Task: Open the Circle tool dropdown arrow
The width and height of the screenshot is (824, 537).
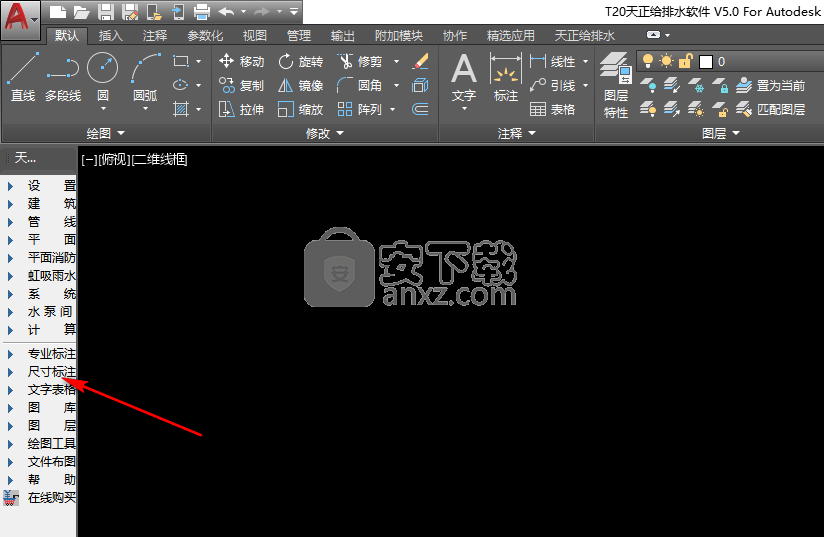Action: 103,109
